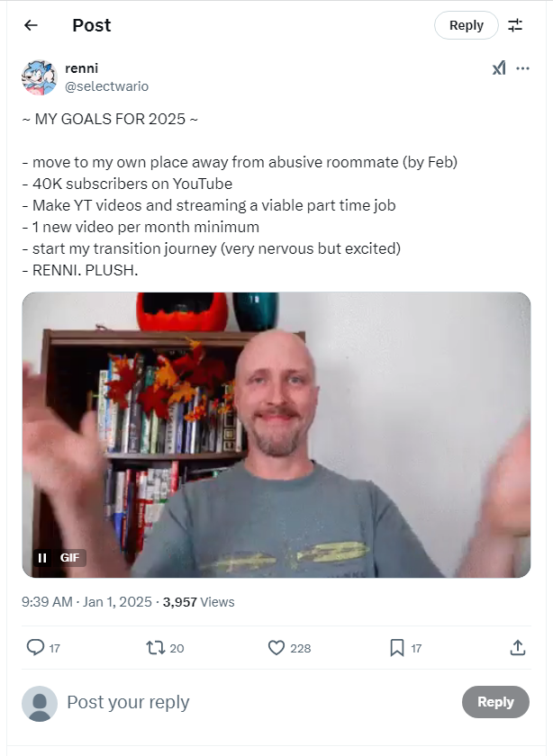This screenshot has width=553, height=756.
Task: Focus the Post your reply field
Action: point(260,702)
